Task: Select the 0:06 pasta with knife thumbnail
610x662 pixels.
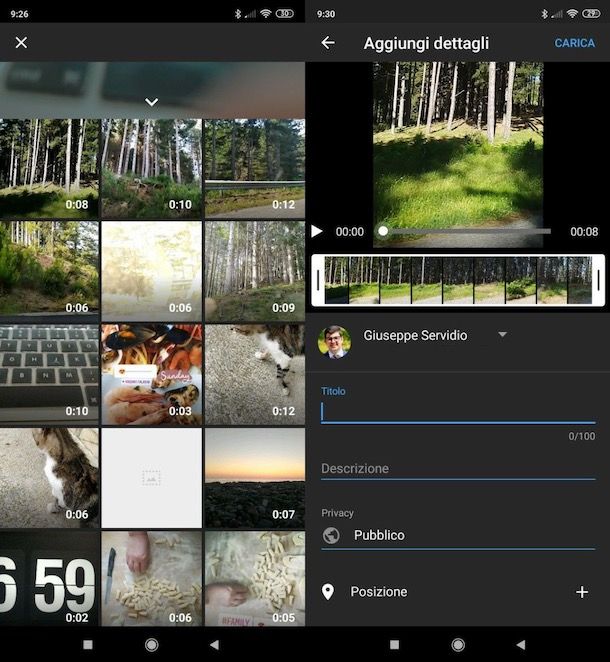Action: [152, 578]
